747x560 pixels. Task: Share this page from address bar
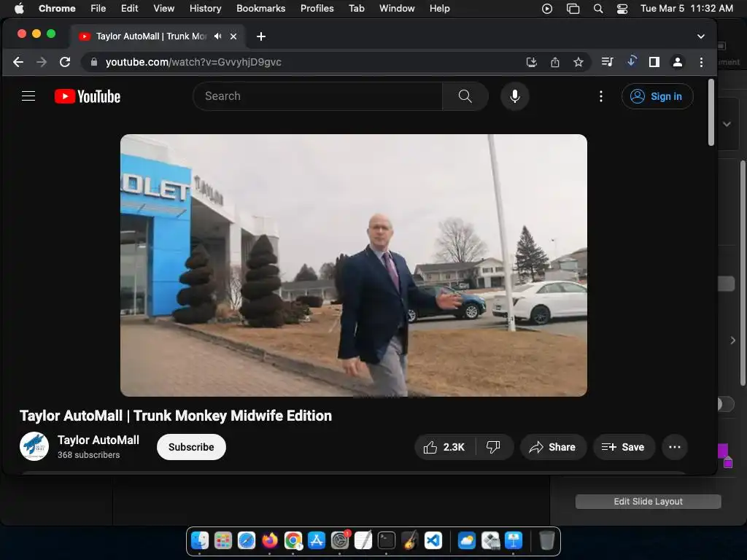555,62
